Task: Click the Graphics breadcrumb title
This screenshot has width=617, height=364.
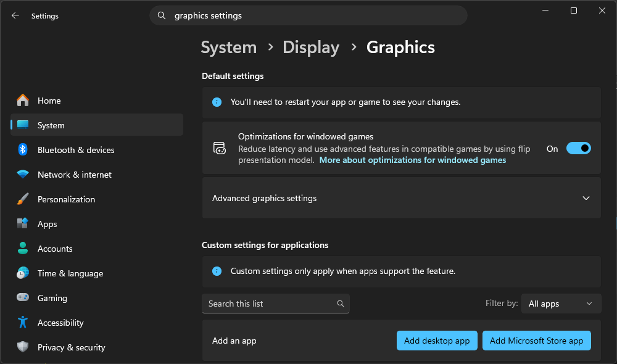Action: point(400,48)
